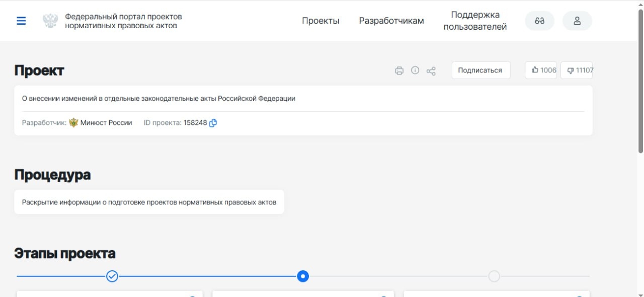This screenshot has height=297, width=644.
Task: Click the portal coat of arms logo
Action: pyautogui.click(x=50, y=21)
